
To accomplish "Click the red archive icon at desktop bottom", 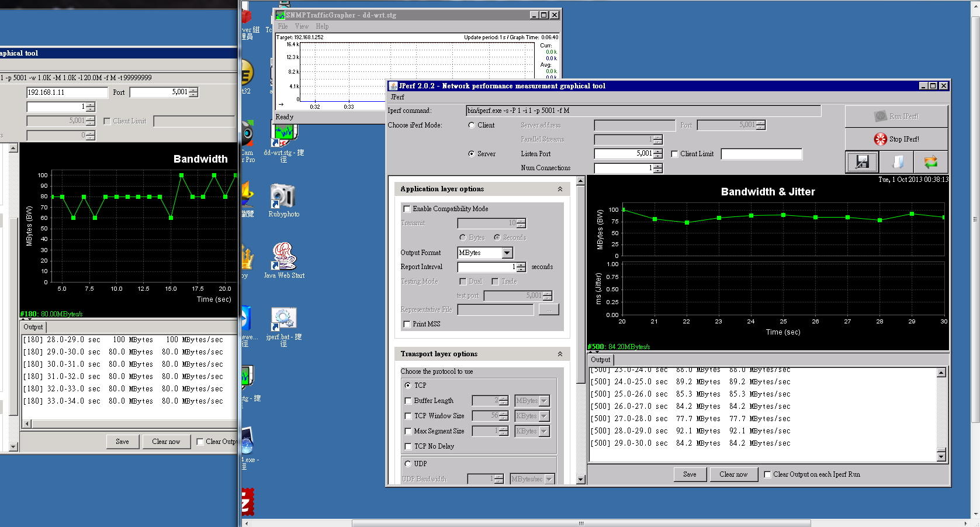I will 248,502.
